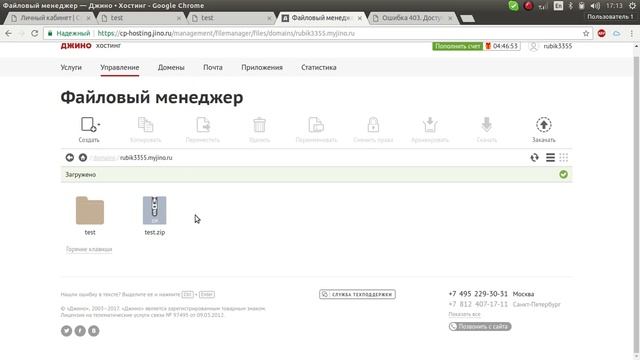Open the Chrome three-dot menu

click(x=631, y=33)
